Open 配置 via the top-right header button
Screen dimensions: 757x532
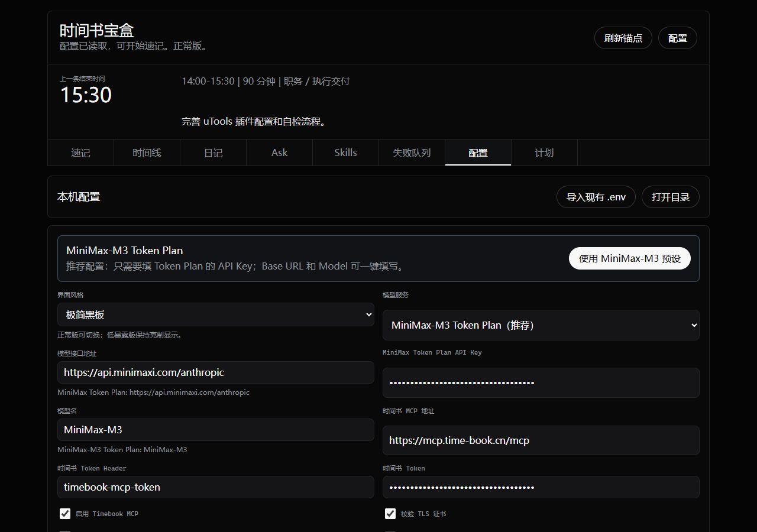[678, 38]
